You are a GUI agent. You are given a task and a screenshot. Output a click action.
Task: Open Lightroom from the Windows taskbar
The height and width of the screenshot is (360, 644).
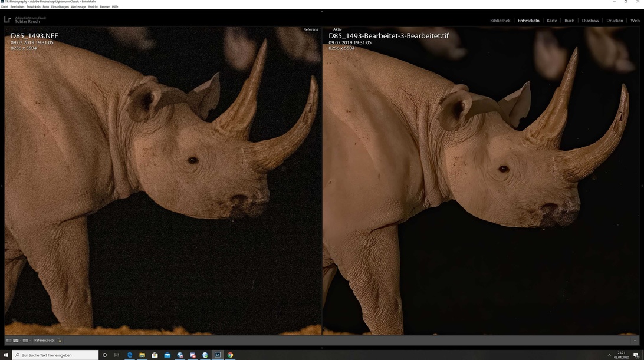(x=218, y=355)
